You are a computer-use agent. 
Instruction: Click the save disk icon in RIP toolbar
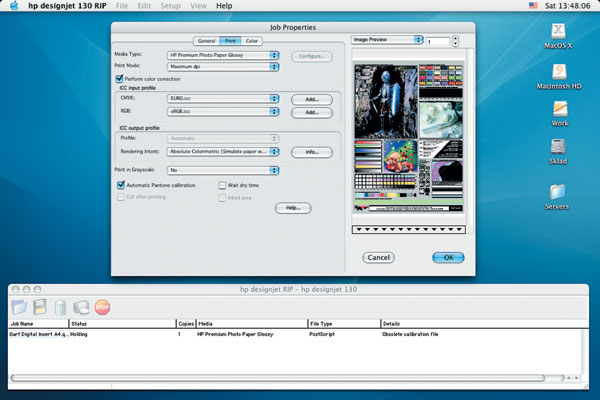tap(40, 307)
